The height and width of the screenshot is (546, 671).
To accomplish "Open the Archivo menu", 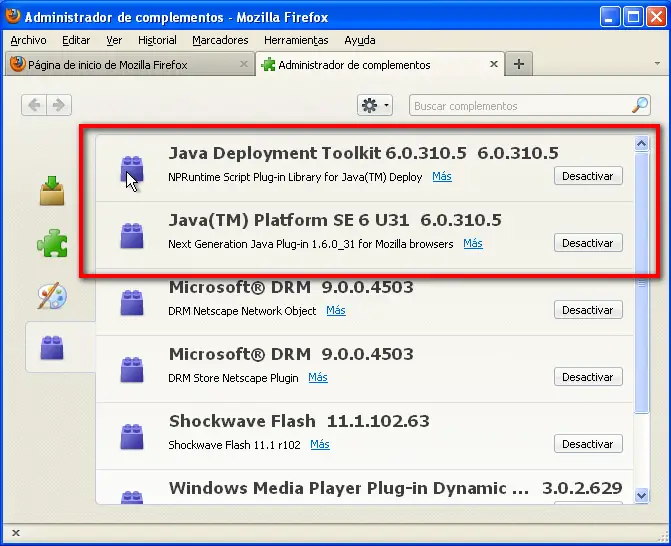I will click(x=28, y=40).
